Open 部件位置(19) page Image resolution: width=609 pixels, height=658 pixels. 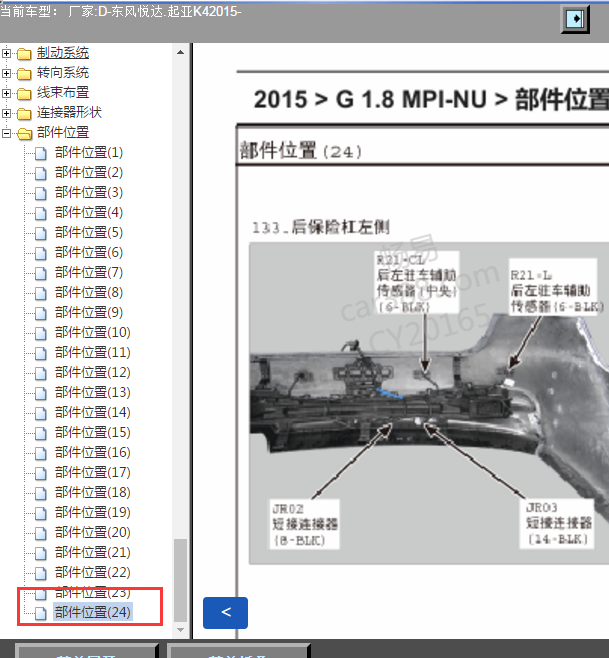tap(92, 512)
